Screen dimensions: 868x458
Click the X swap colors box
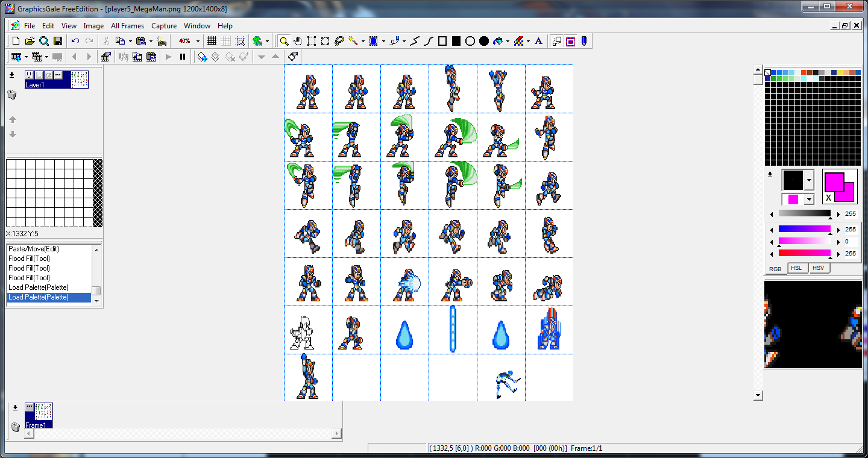(x=829, y=198)
